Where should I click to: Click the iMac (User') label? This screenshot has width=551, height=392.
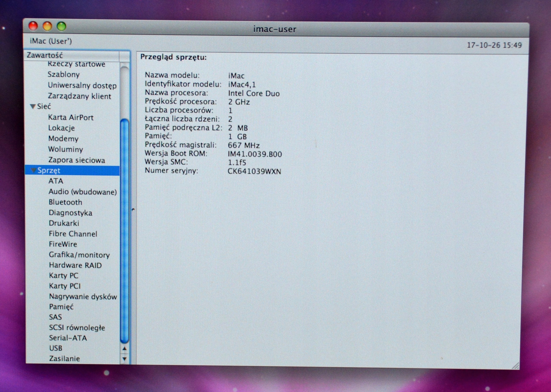tap(51, 41)
